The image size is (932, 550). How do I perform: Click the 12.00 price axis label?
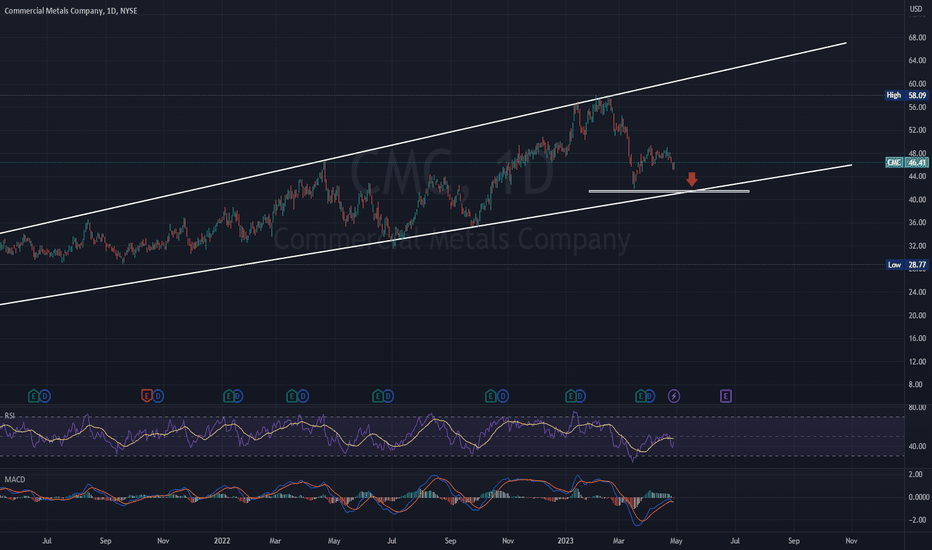point(917,362)
